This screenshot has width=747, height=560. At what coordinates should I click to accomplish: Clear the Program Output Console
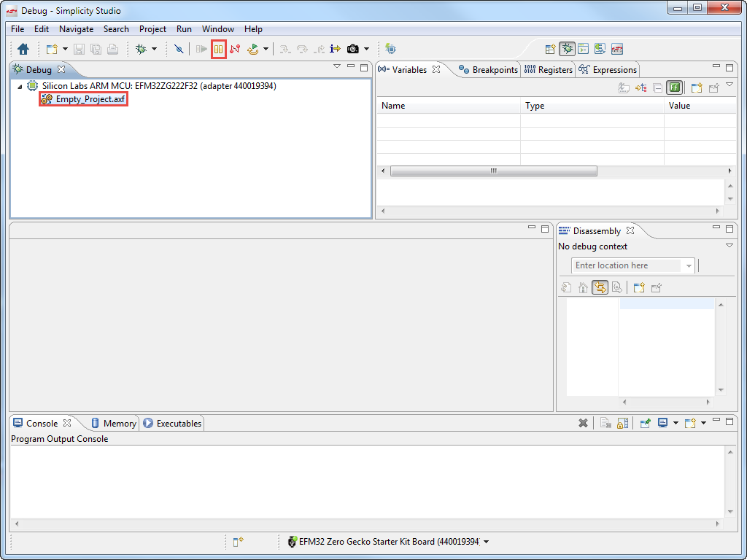tap(583, 423)
